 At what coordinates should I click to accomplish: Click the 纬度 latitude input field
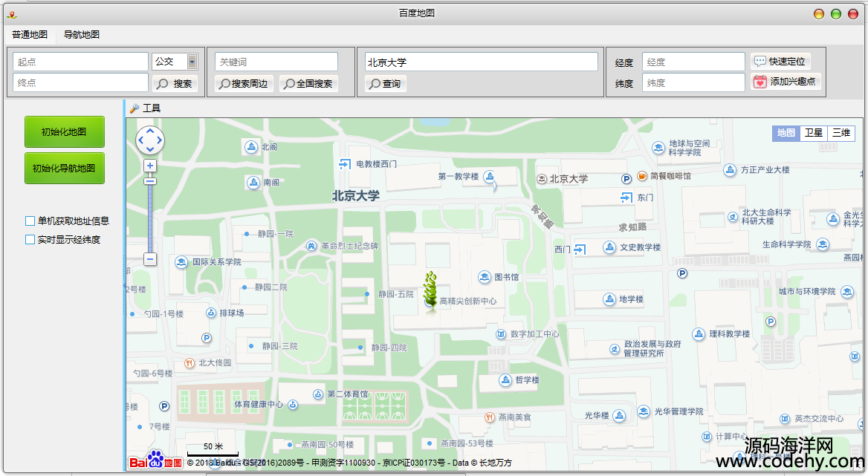click(693, 82)
